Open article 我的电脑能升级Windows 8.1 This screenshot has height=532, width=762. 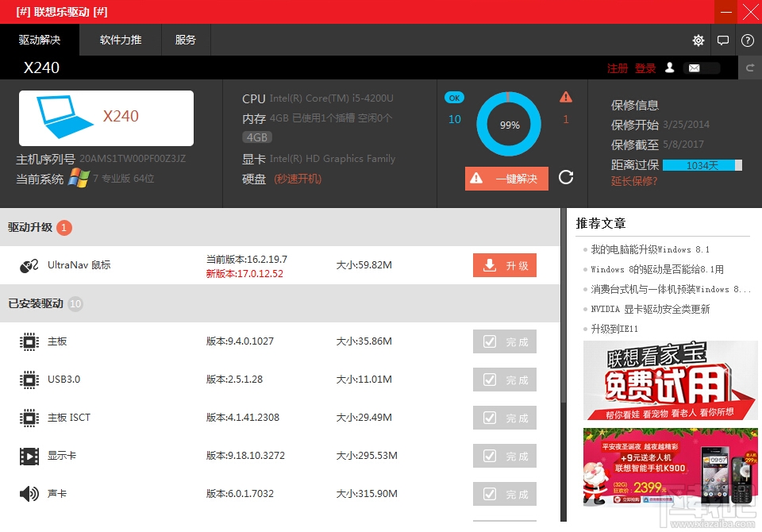coord(650,249)
